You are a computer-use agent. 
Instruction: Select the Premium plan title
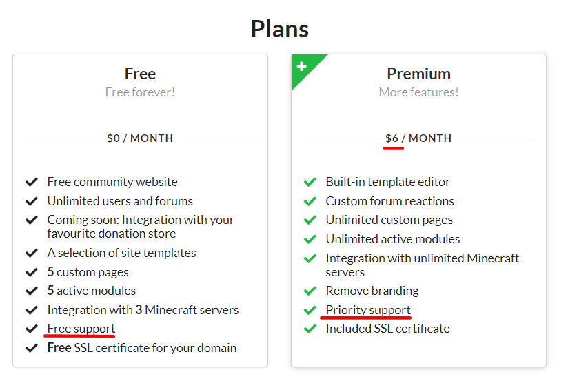coord(418,74)
